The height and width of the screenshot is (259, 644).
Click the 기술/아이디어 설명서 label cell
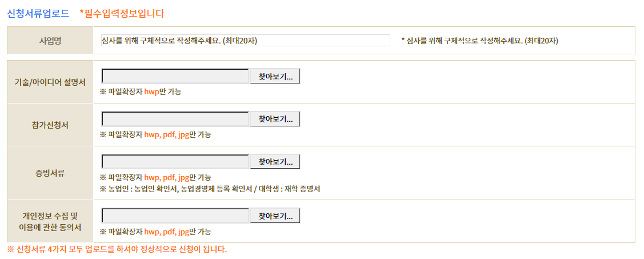click(x=50, y=82)
